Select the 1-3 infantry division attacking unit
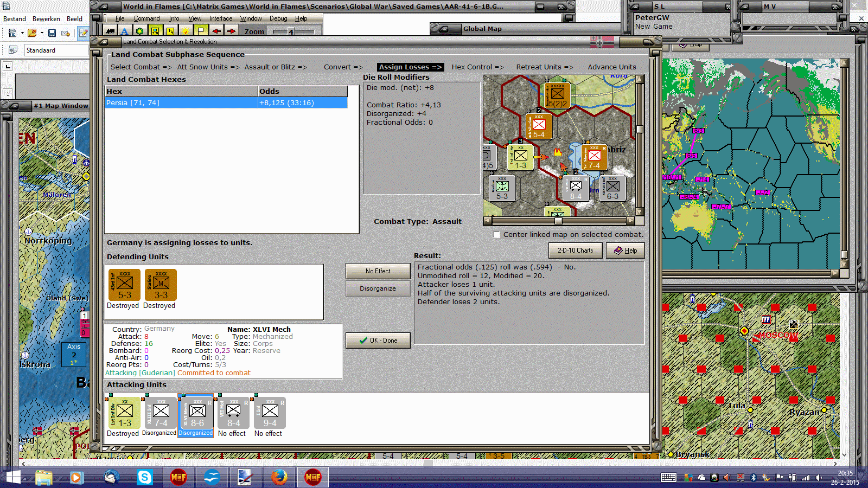Viewport: 868px width, 488px height. (x=124, y=413)
